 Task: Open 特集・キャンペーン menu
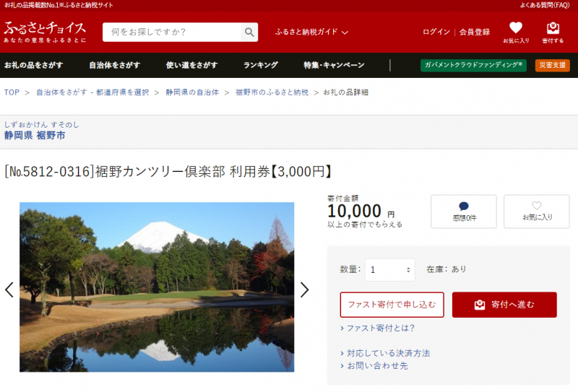334,65
